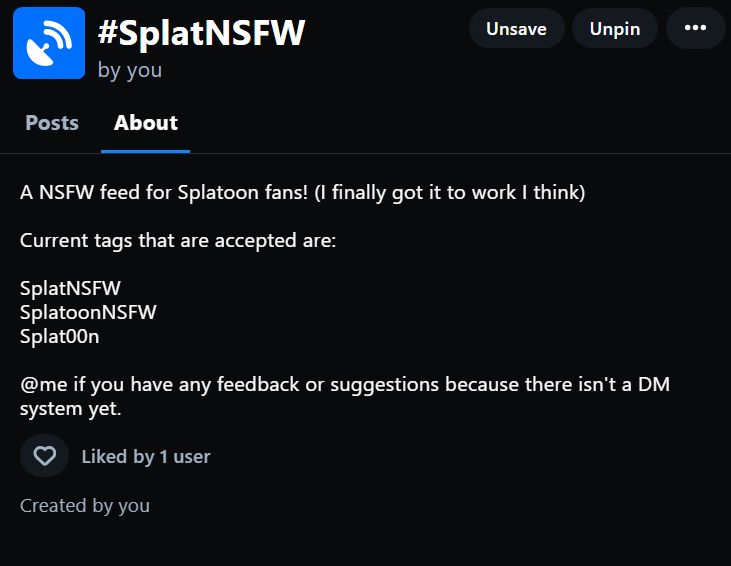Select the About tab

pos(145,123)
